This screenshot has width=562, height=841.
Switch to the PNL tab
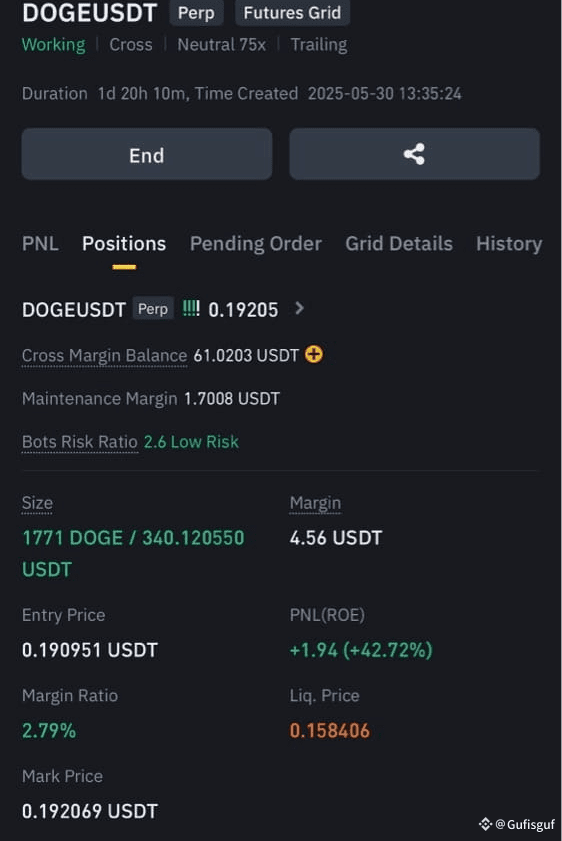[40, 244]
